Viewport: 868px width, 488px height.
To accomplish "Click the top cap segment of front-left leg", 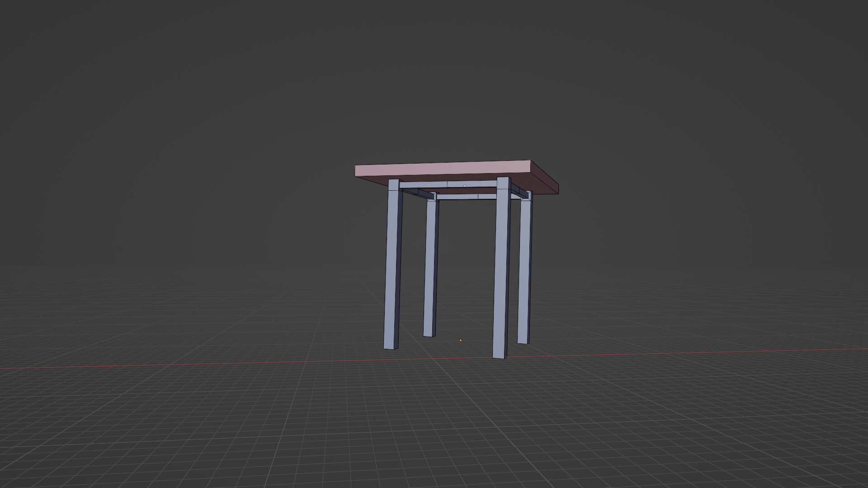I will coord(394,185).
